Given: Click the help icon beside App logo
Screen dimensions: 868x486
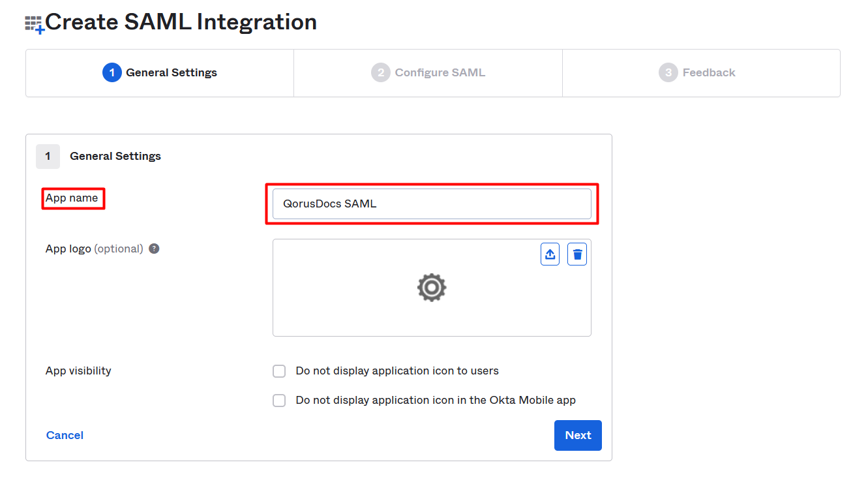Looking at the screenshot, I should (154, 249).
